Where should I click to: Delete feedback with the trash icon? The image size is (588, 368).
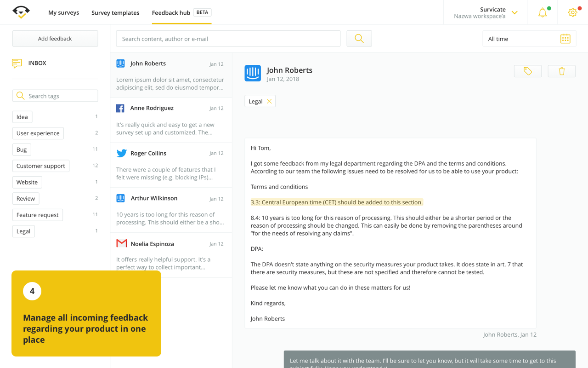pos(562,71)
